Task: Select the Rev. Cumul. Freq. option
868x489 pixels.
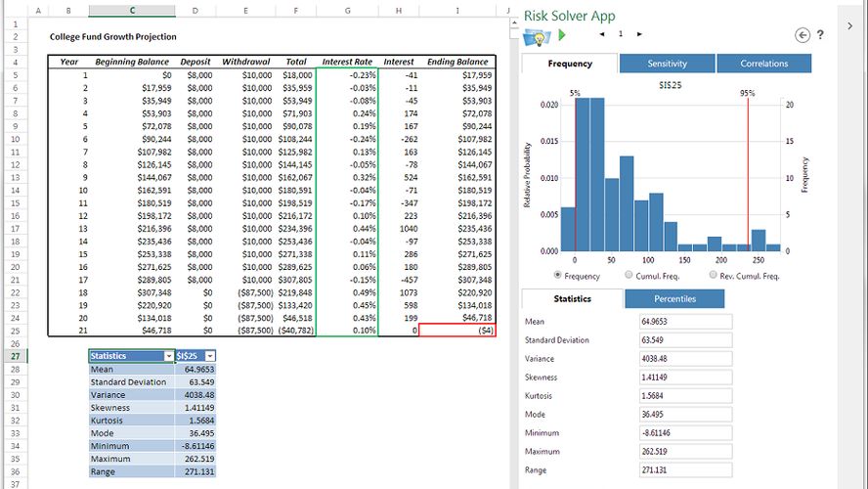Action: [x=711, y=276]
